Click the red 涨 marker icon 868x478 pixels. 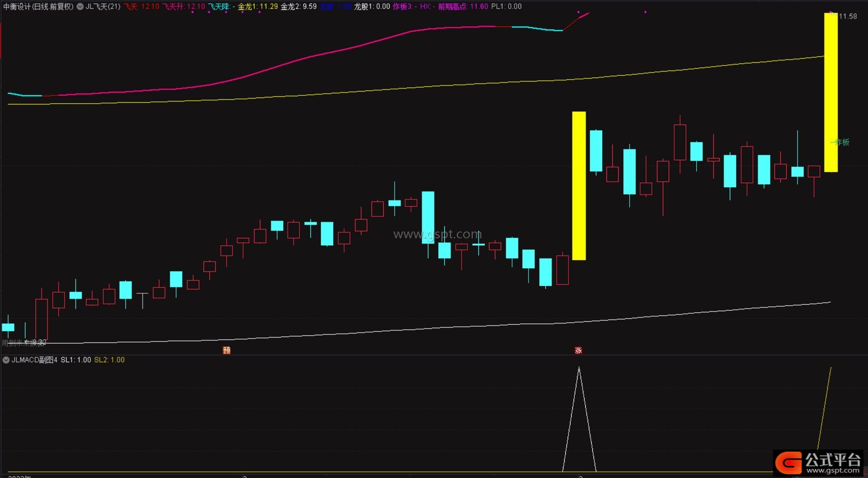(x=578, y=350)
